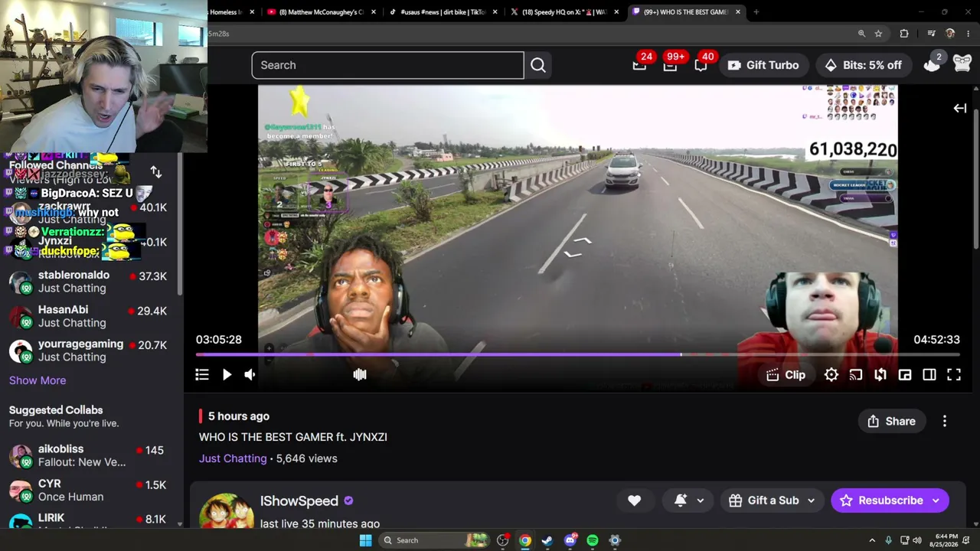This screenshot has width=980, height=551.
Task: Enter fullscreen on the video player
Action: pos(954,374)
